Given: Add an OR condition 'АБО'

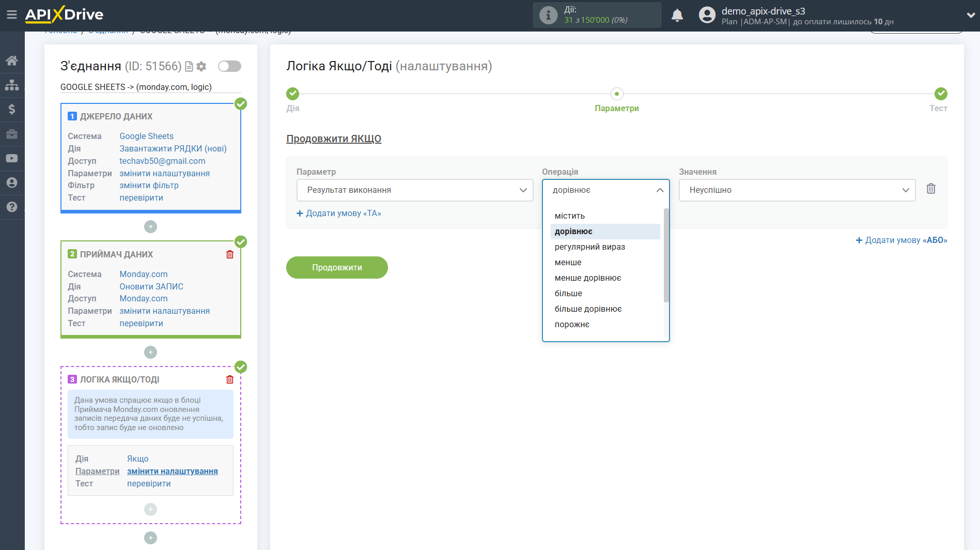Looking at the screenshot, I should [901, 240].
